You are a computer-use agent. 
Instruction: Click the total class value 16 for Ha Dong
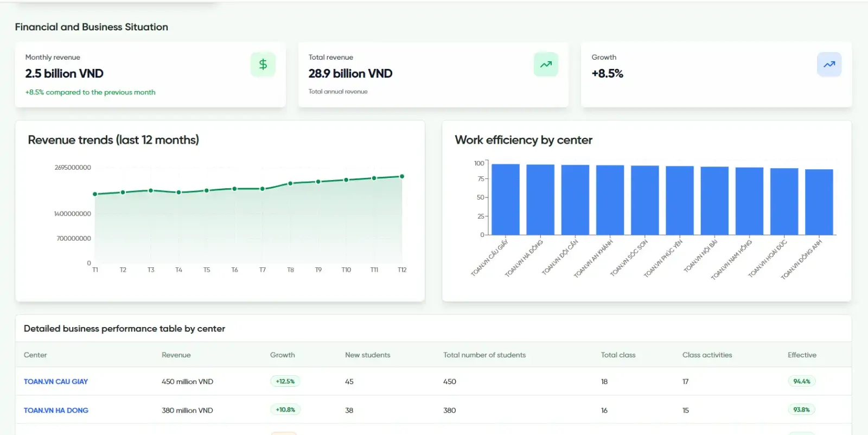click(x=604, y=410)
